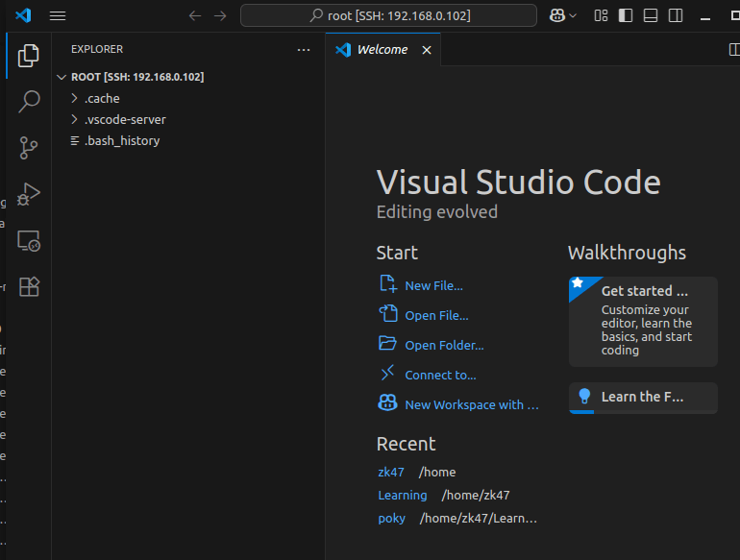Open the Explorer view in activity bar

tap(29, 56)
